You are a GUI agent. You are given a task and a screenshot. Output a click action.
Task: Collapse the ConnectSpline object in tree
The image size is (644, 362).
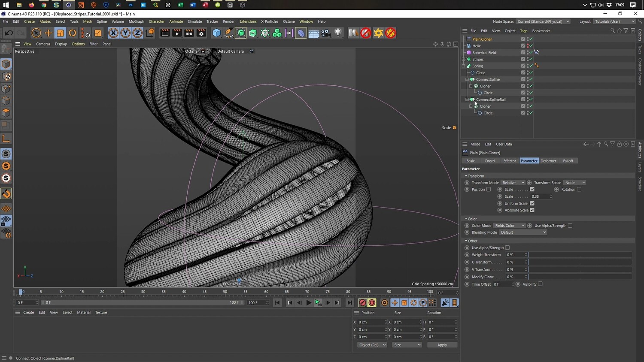pos(467,79)
